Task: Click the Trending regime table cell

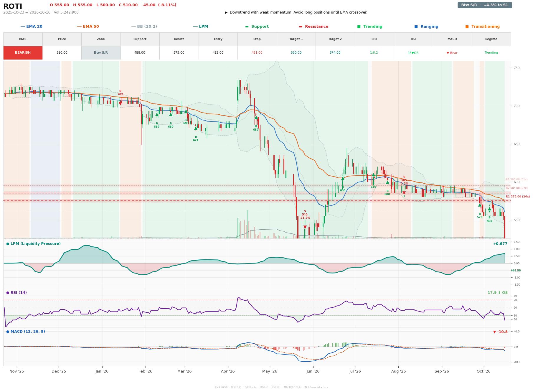Action: [x=491, y=53]
